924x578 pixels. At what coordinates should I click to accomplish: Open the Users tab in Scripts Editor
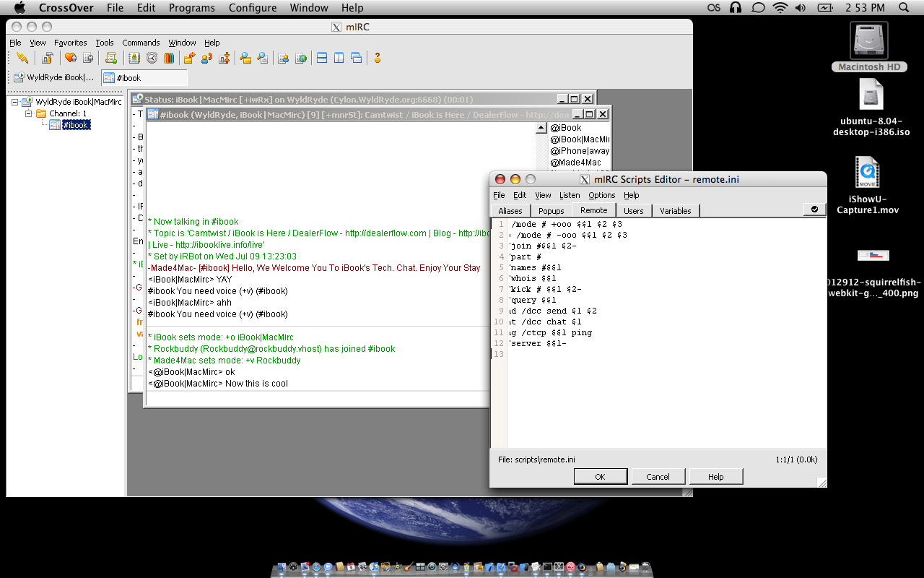pos(634,211)
